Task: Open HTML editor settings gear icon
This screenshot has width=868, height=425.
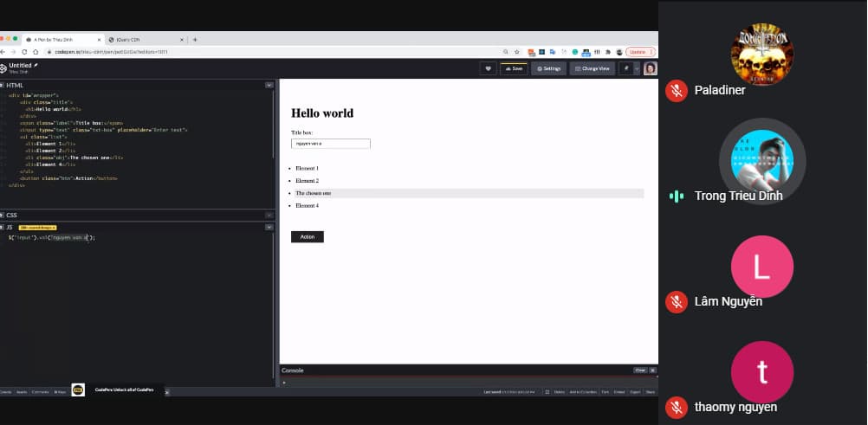Action: [3, 86]
